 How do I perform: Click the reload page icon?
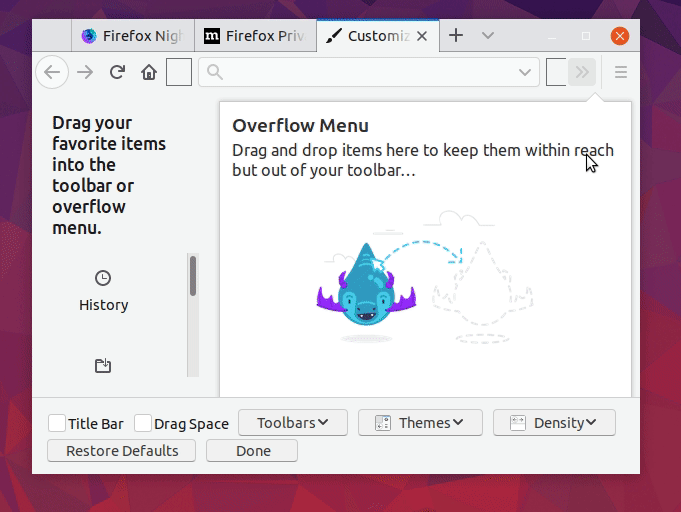tap(117, 72)
